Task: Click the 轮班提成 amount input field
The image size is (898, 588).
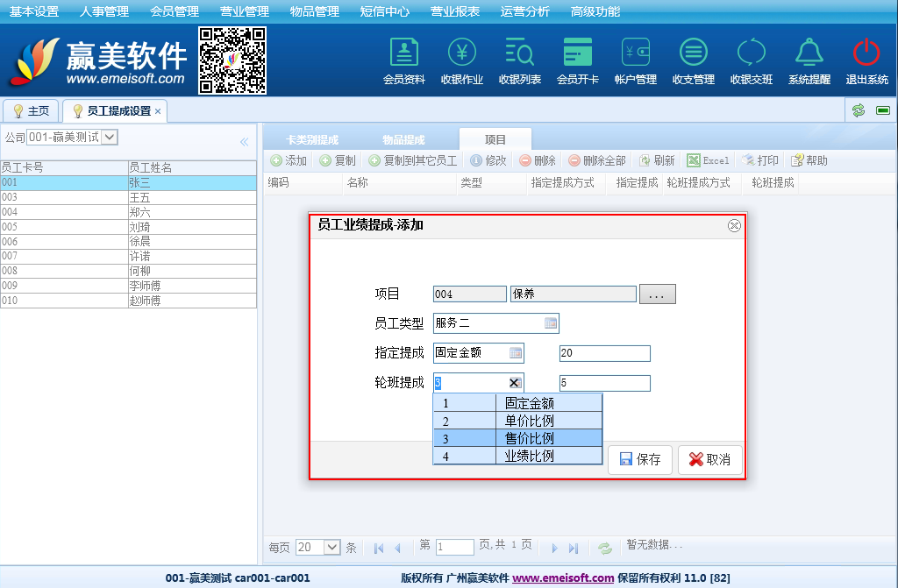Action: click(605, 383)
